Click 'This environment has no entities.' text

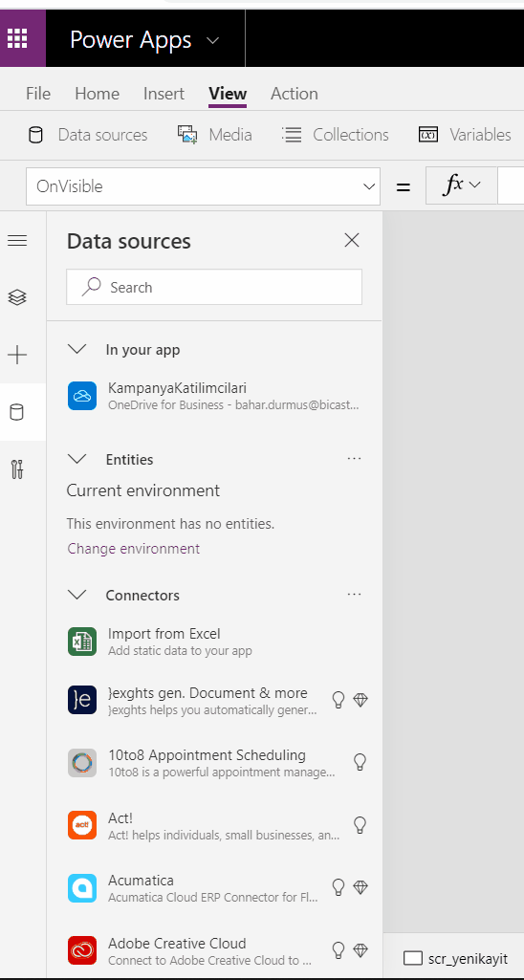(171, 524)
